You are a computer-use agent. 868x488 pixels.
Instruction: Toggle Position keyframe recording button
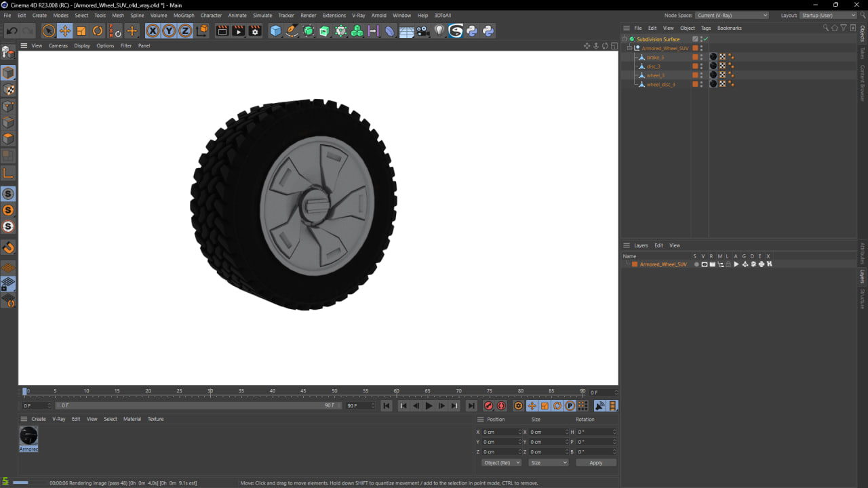(532, 406)
